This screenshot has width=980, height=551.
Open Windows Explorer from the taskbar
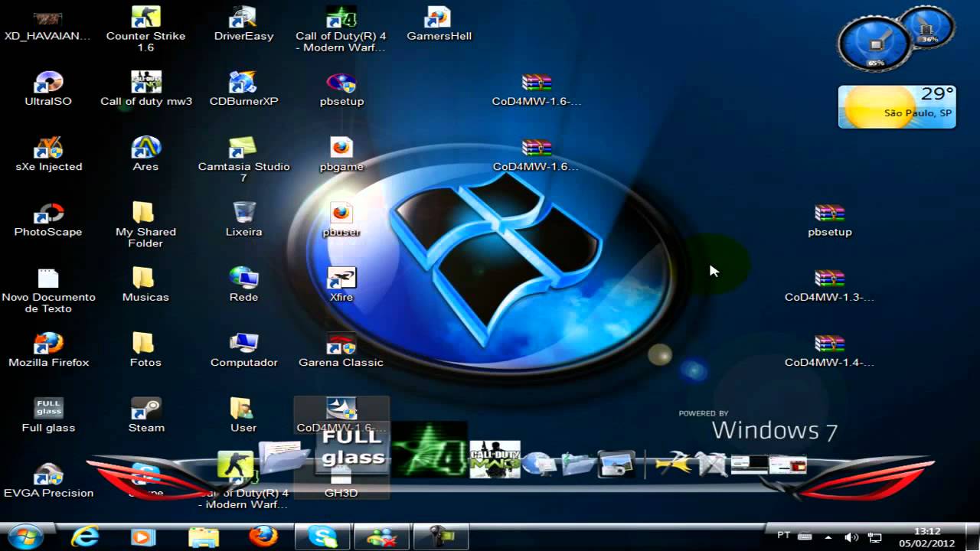(204, 537)
